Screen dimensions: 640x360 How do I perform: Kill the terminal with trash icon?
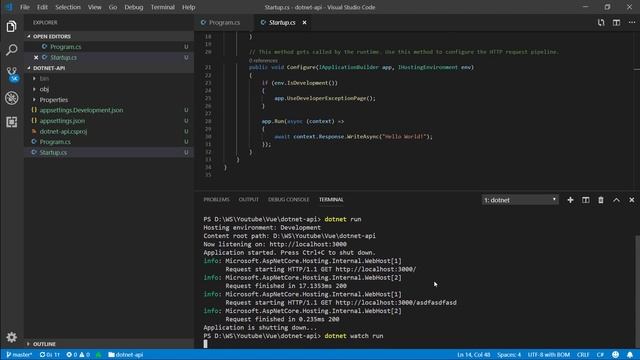(x=601, y=200)
